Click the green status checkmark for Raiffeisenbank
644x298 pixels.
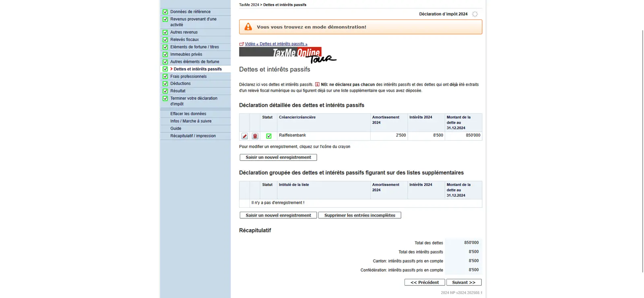tap(268, 136)
